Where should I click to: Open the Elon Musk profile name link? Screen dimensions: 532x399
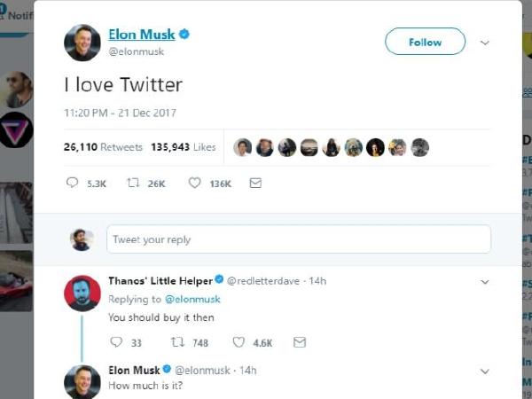pyautogui.click(x=141, y=35)
